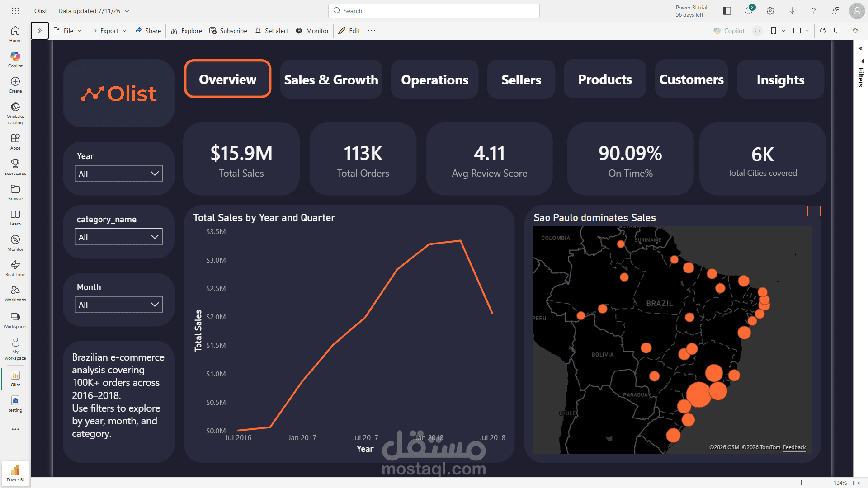Click Set alert
This screenshot has height=488, width=868.
(272, 31)
